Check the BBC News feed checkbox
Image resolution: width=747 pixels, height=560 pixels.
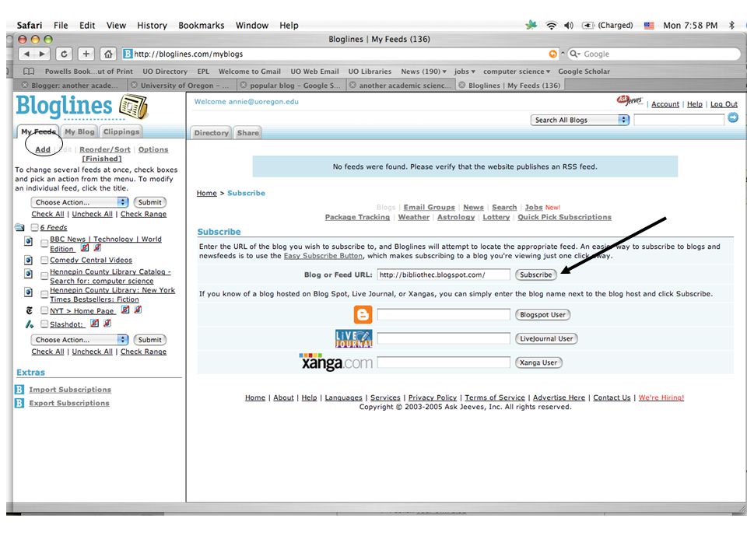click(44, 243)
